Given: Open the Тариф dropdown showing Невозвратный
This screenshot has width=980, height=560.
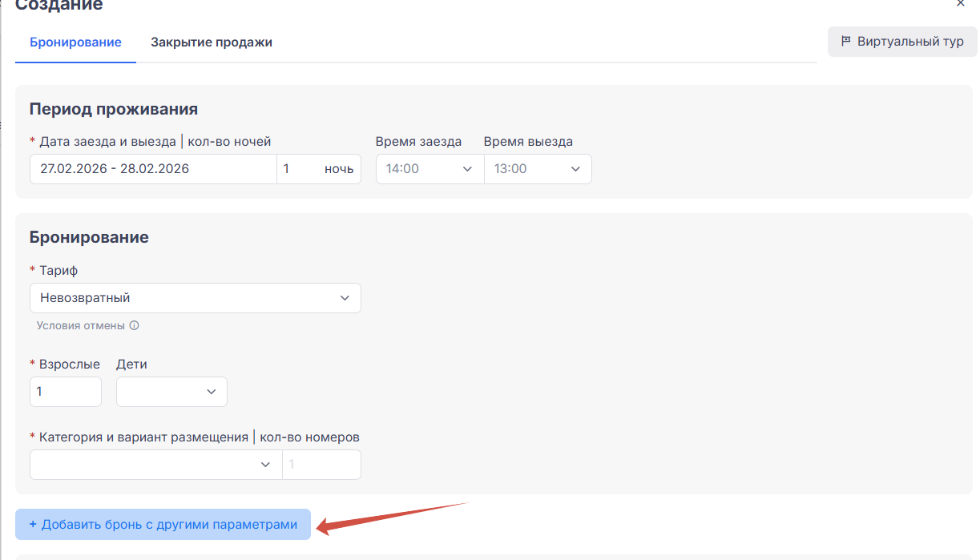Looking at the screenshot, I should pos(195,298).
